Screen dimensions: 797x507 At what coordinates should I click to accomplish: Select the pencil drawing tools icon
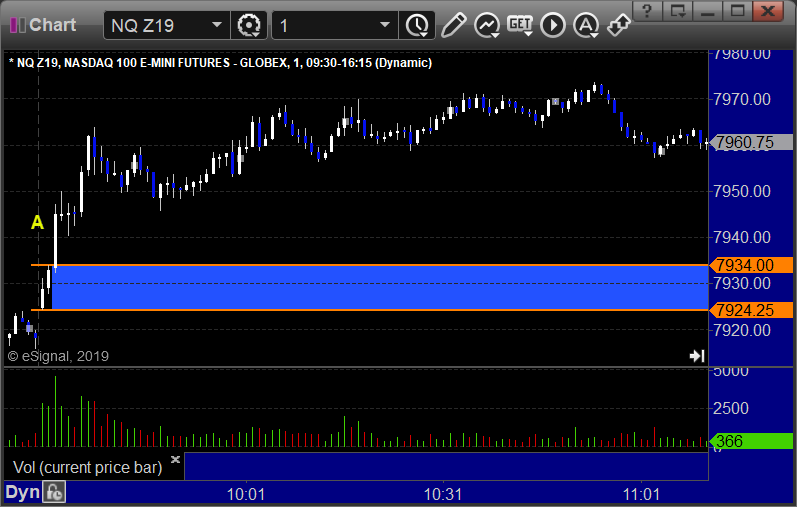(x=453, y=25)
